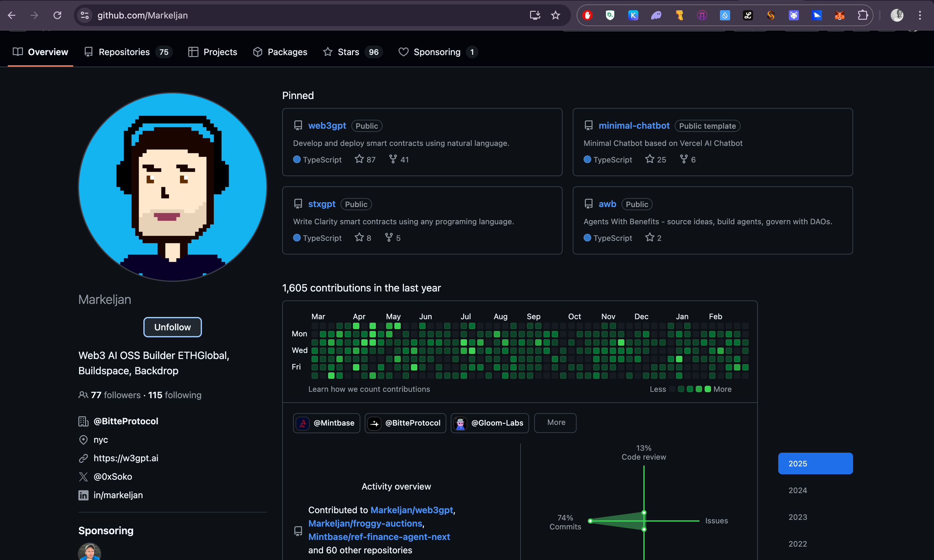Visit the https://w3gpt.ai link

[126, 458]
